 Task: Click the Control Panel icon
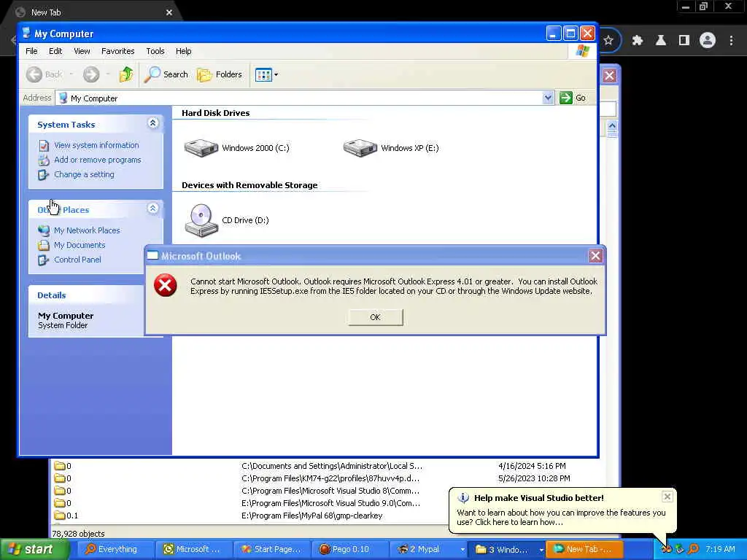[44, 260]
